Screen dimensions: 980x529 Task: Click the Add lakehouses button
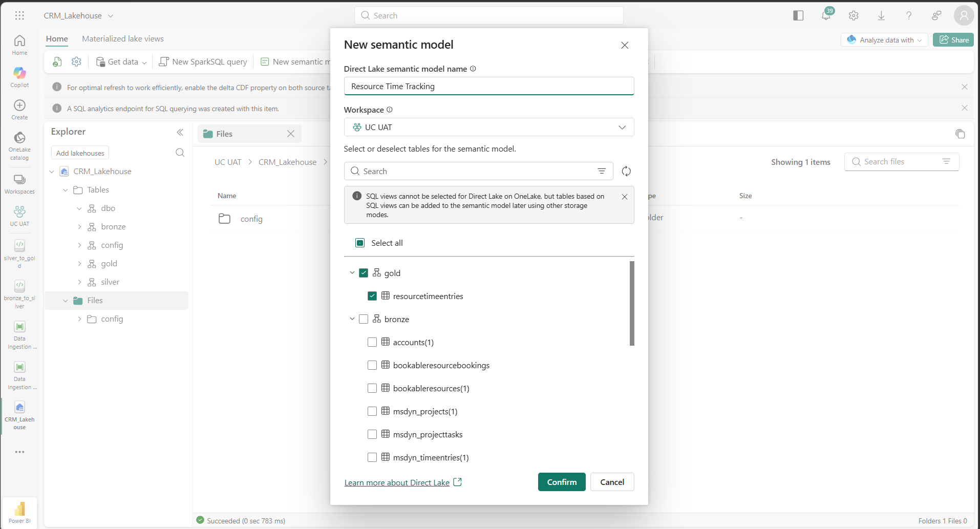point(80,153)
